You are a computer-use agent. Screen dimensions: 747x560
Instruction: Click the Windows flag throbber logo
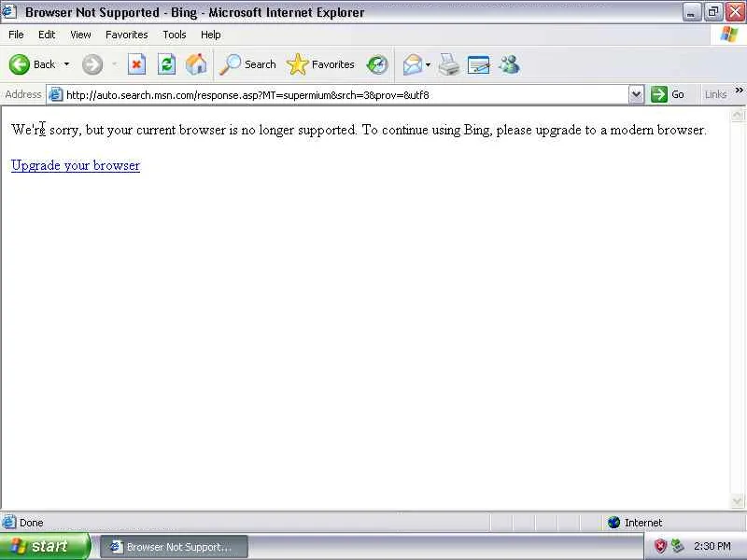(729, 35)
